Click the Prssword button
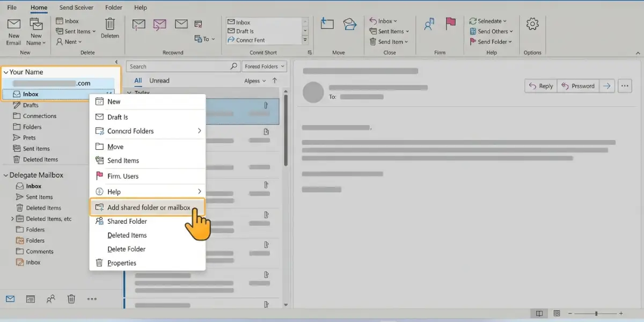 (578, 86)
